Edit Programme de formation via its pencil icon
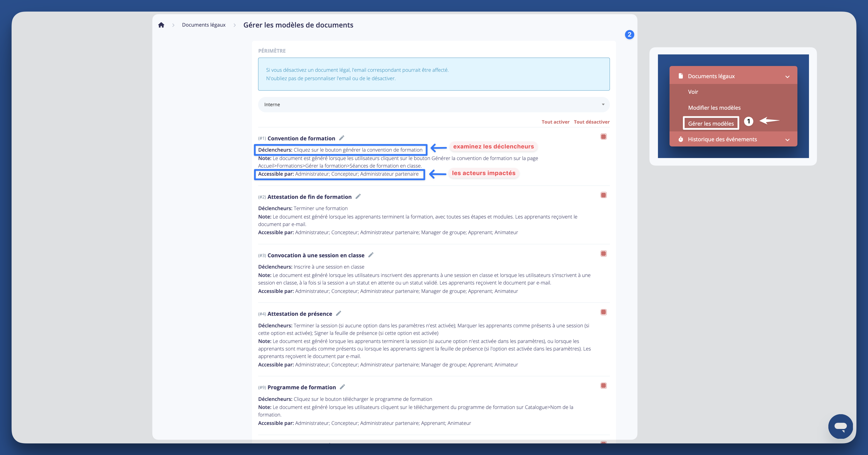 (342, 387)
